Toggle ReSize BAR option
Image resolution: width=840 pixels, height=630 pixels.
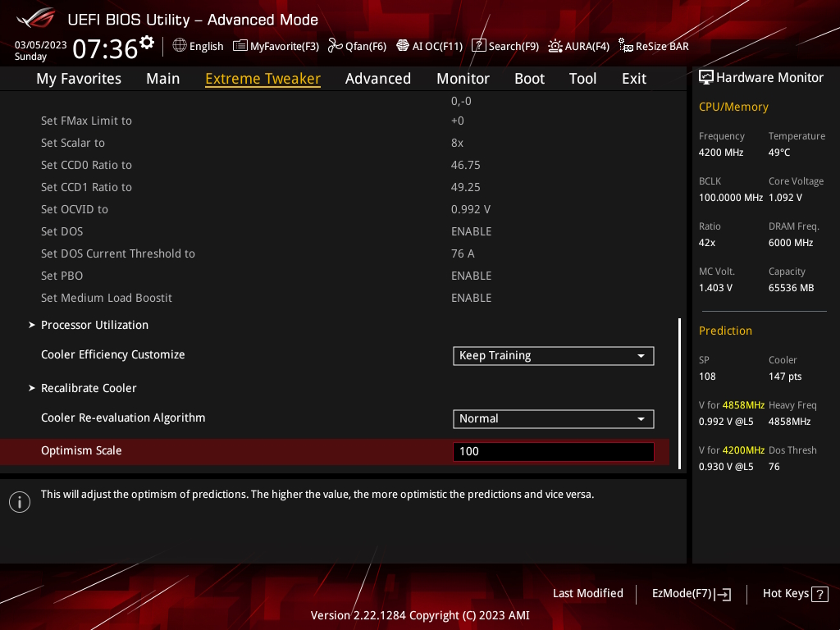[x=654, y=46]
